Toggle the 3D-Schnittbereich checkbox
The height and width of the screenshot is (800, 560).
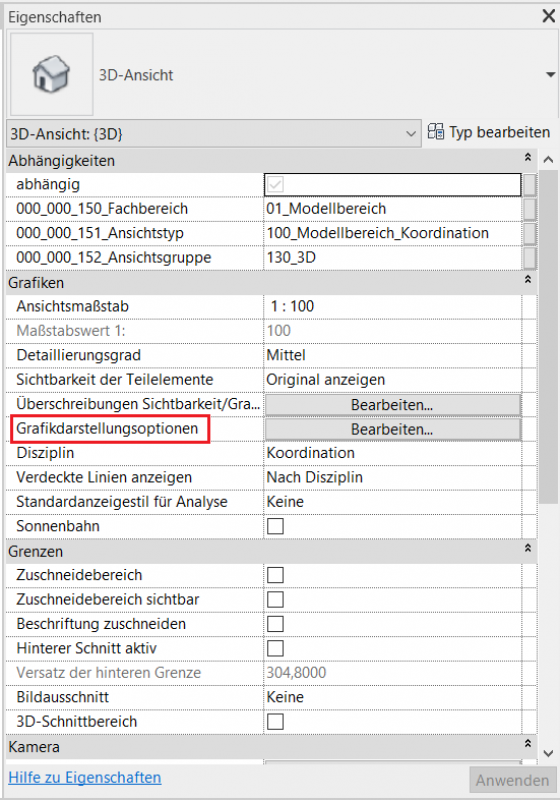pyautogui.click(x=275, y=722)
